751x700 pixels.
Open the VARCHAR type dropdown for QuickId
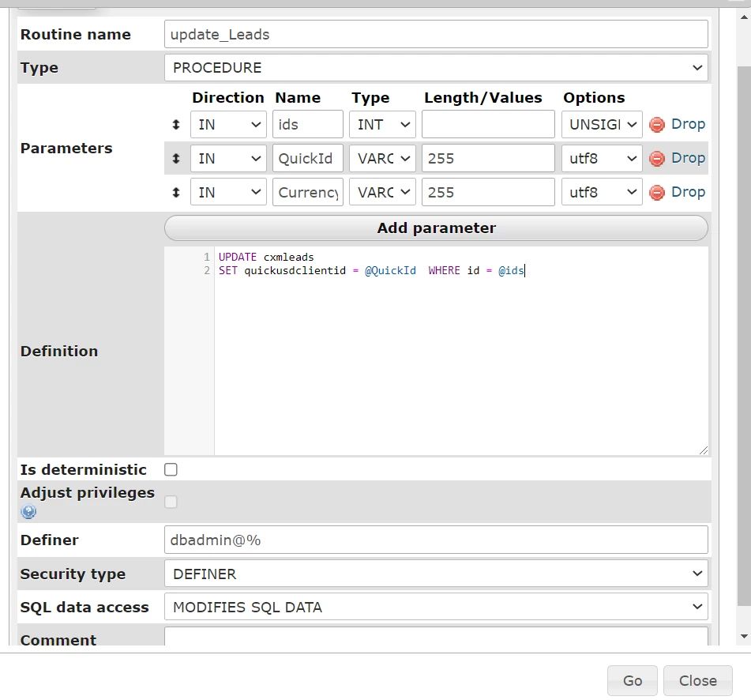[382, 159]
